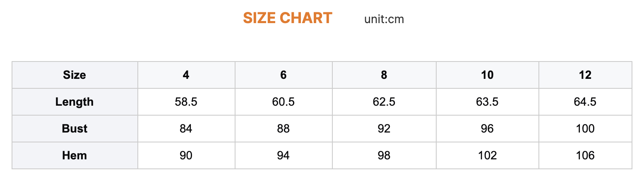Click the size 8 column header

(384, 75)
